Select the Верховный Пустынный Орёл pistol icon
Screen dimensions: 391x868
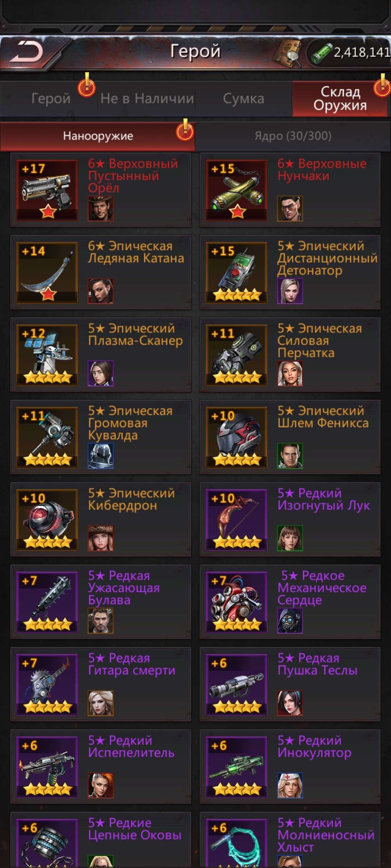(47, 190)
